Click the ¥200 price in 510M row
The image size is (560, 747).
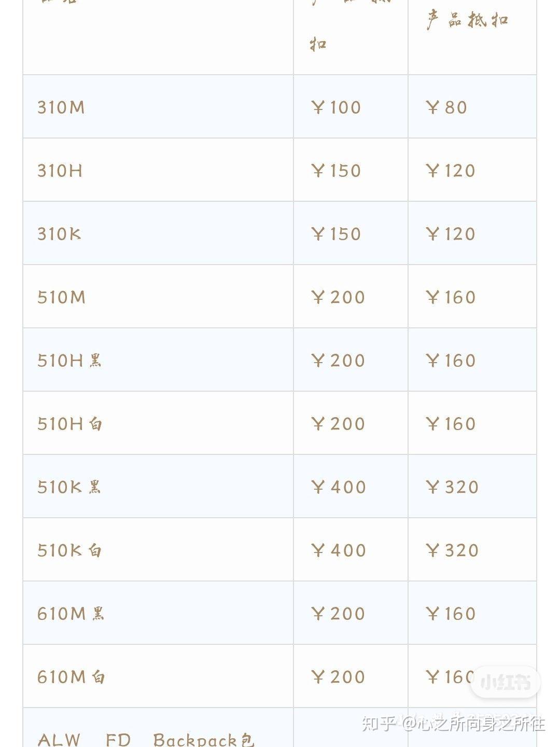(x=338, y=297)
